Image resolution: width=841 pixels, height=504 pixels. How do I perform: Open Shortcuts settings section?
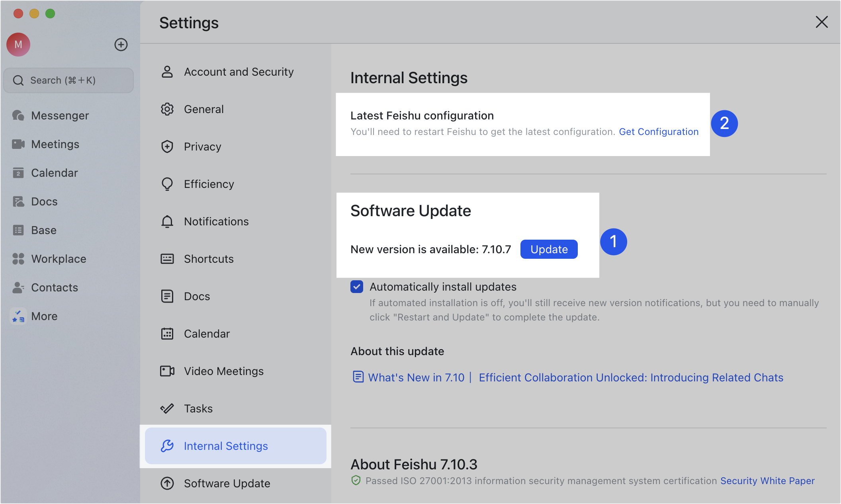[x=209, y=259]
